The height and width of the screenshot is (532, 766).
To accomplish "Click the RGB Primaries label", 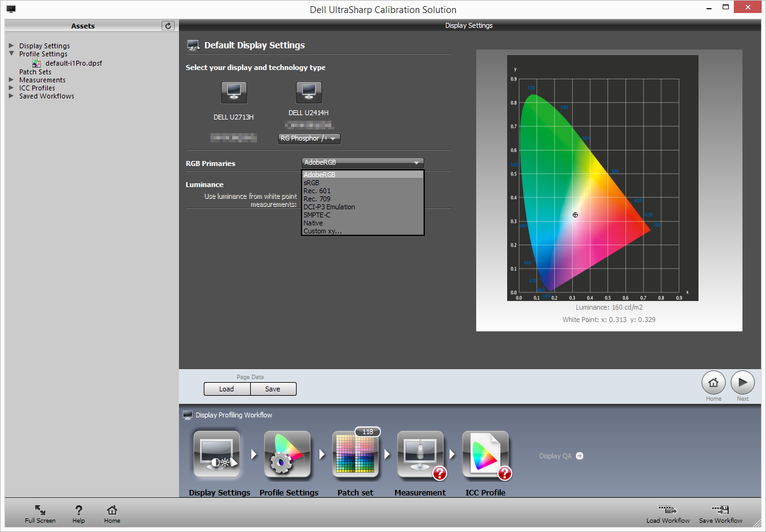I will [211, 164].
